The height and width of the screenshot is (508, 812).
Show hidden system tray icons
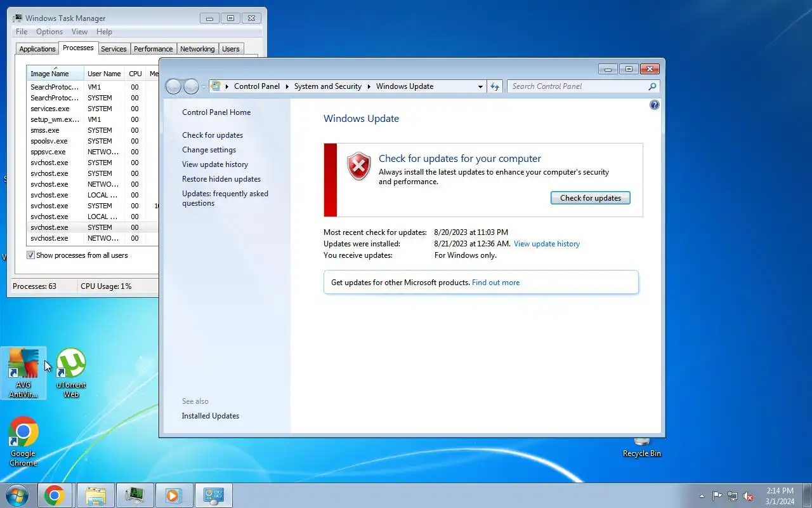tap(702, 496)
